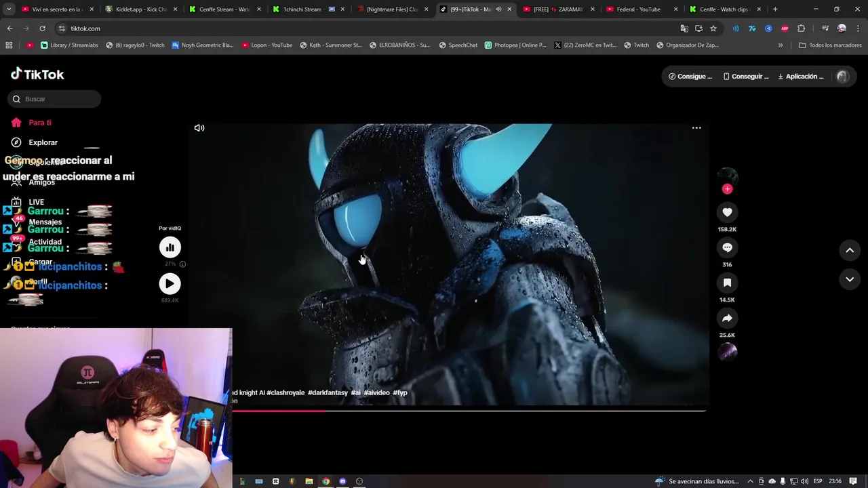Click the vidIQ play button

point(170,283)
